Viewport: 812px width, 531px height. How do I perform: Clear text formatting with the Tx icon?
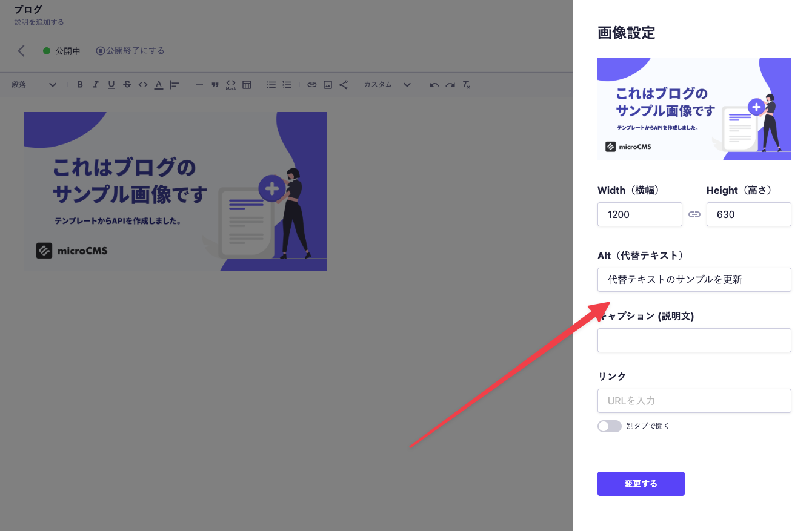(466, 85)
